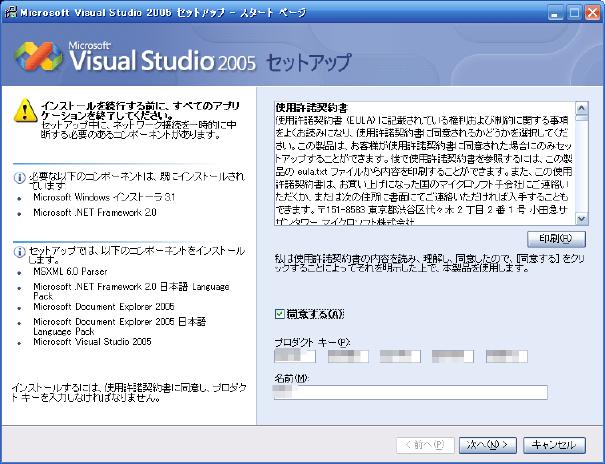This screenshot has height=464, width=605.
Task: Click the yellow warning triangle icon
Action: (x=25, y=111)
